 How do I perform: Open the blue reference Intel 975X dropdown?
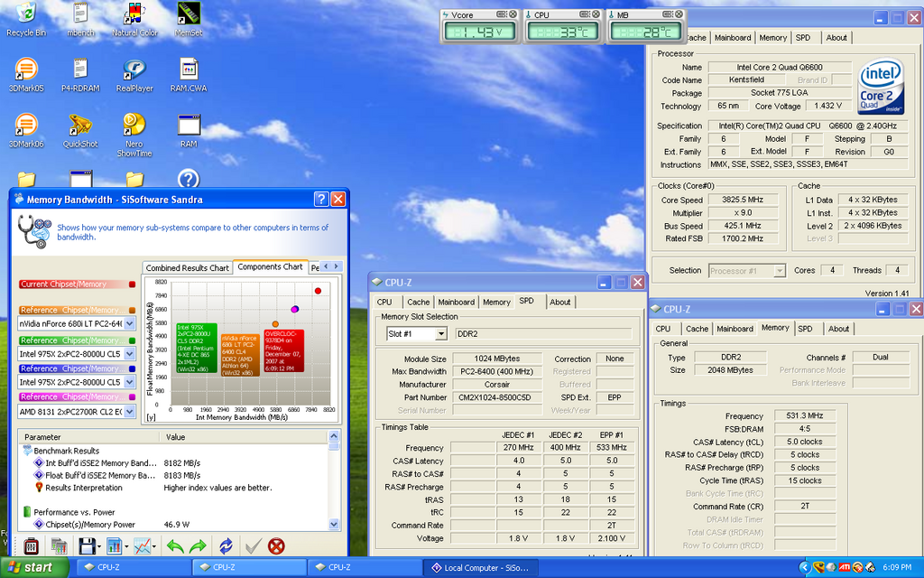click(x=130, y=382)
